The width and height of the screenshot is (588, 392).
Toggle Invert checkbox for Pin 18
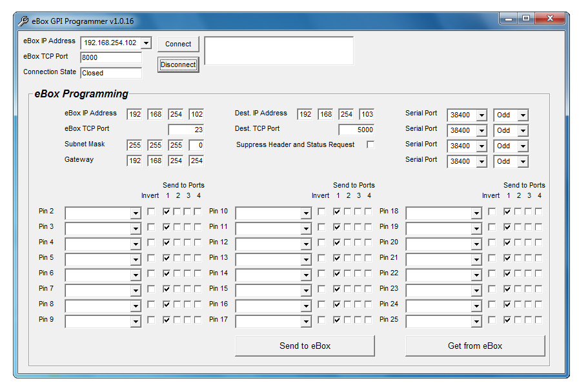point(492,211)
